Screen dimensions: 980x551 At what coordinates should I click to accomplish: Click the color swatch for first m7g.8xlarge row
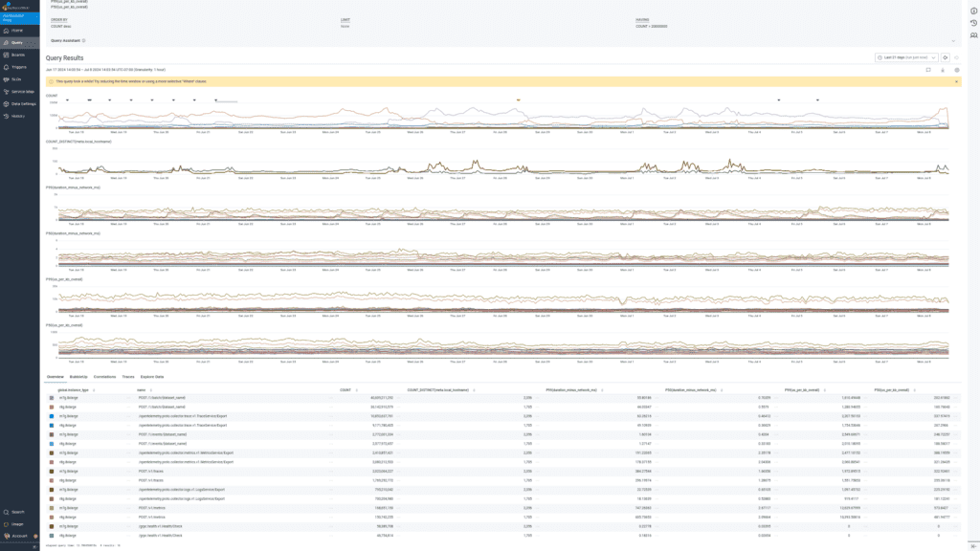coord(50,398)
